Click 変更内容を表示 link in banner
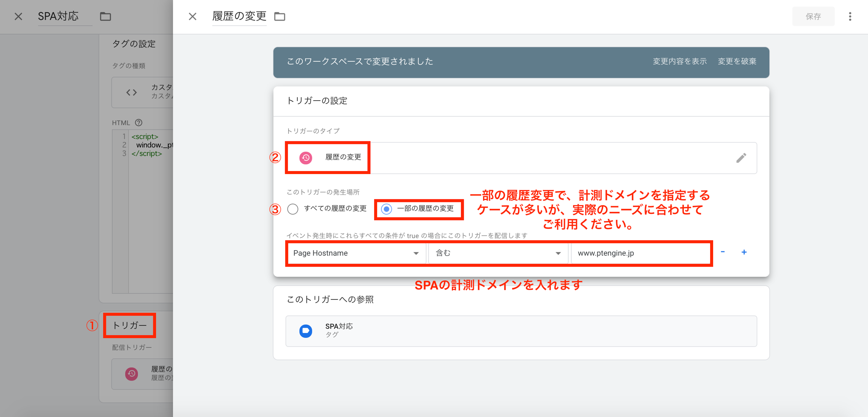This screenshot has width=868, height=417. [679, 61]
